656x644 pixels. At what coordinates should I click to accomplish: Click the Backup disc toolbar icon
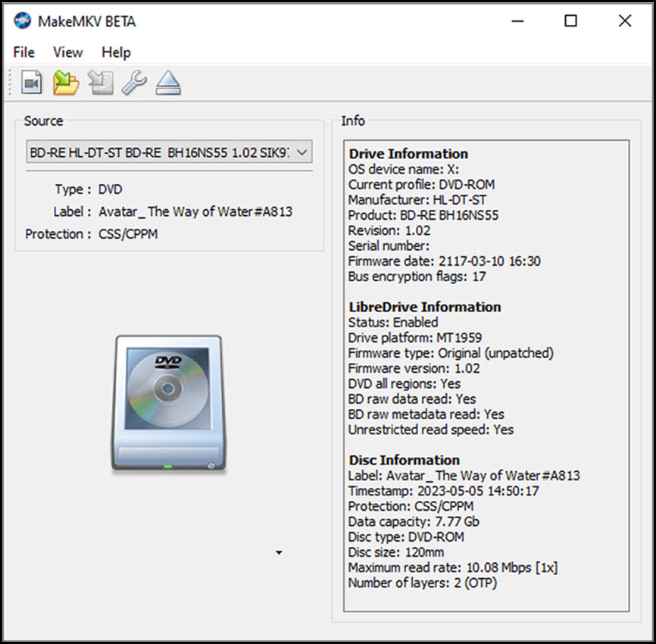(101, 83)
